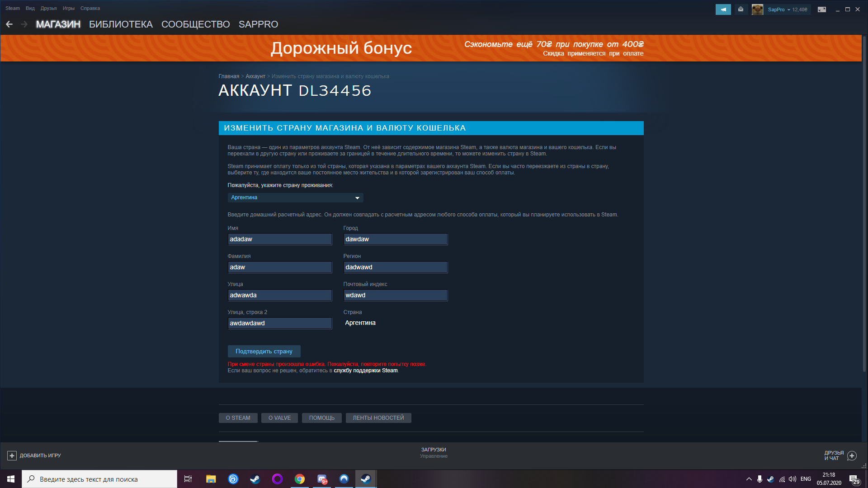Open the volume tray icon

tap(793, 479)
